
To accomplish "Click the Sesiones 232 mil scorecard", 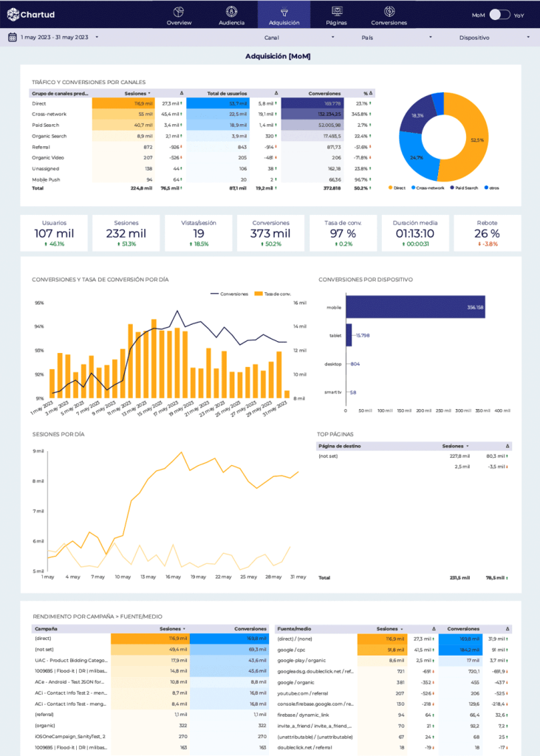I will click(126, 233).
